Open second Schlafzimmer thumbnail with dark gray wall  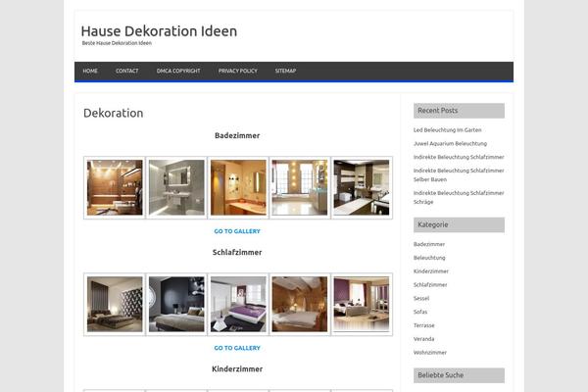[x=176, y=304]
